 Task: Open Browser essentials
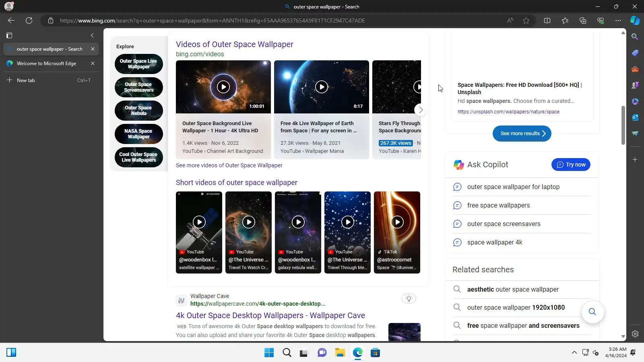click(601, 21)
